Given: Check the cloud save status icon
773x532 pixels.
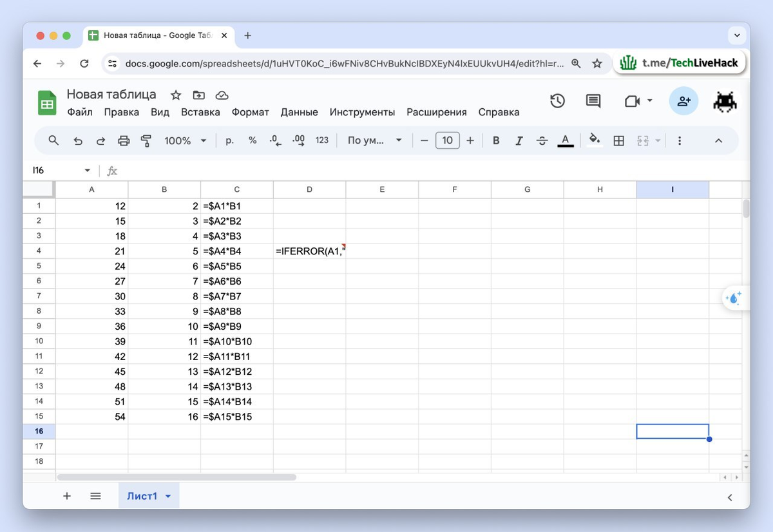Looking at the screenshot, I should [222, 95].
